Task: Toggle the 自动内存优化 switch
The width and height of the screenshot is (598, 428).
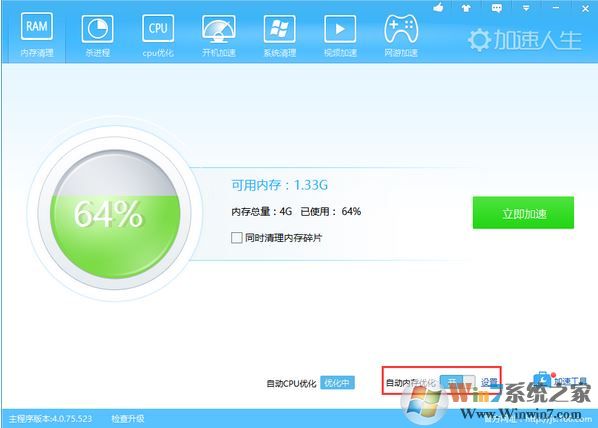Action: [457, 382]
